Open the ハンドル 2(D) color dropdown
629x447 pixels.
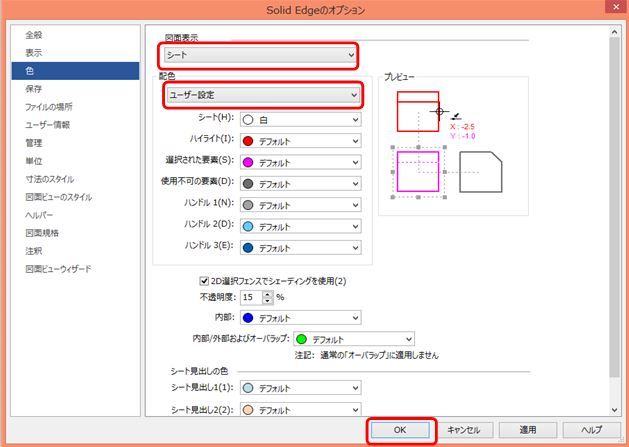pos(300,226)
